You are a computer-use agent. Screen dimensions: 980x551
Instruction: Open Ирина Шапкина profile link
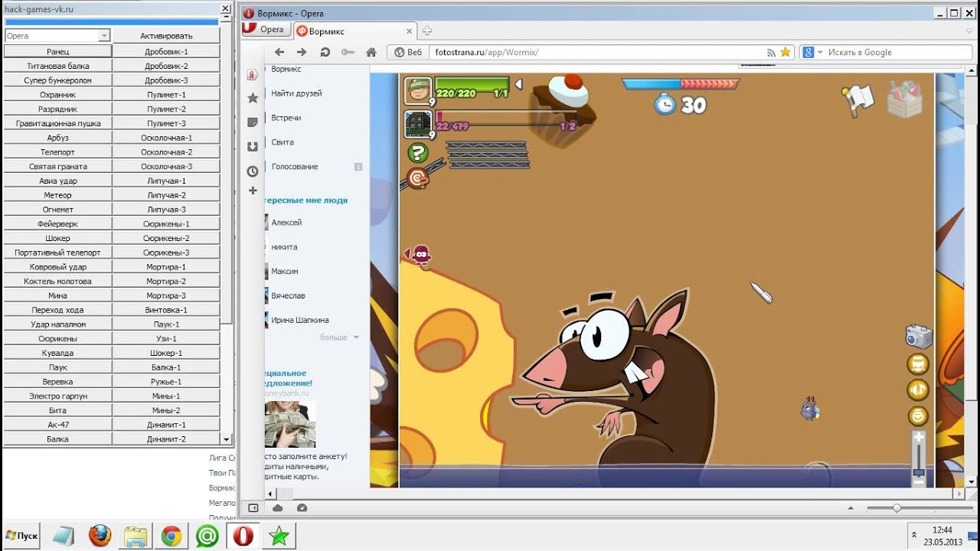pyautogui.click(x=300, y=321)
